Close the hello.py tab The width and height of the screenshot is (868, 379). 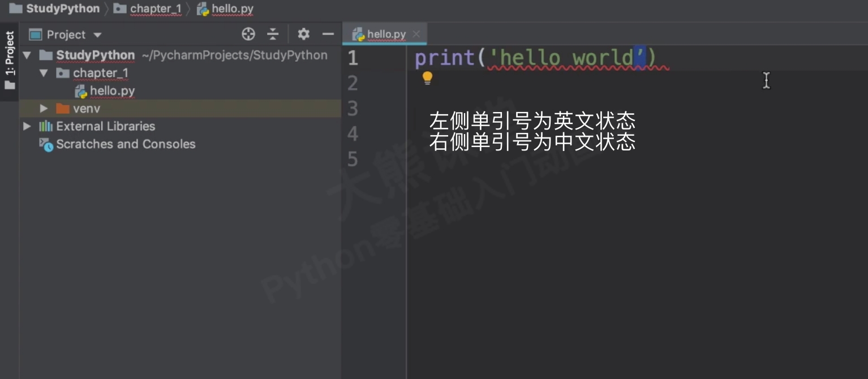click(417, 33)
